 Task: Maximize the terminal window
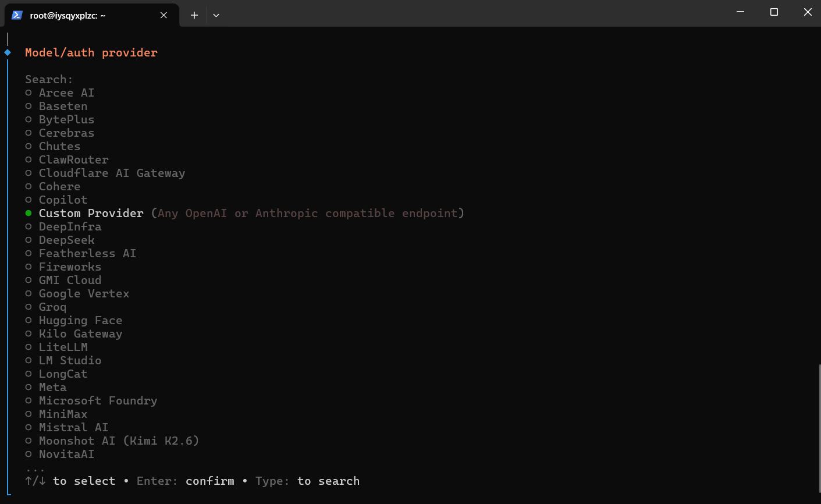pyautogui.click(x=774, y=12)
